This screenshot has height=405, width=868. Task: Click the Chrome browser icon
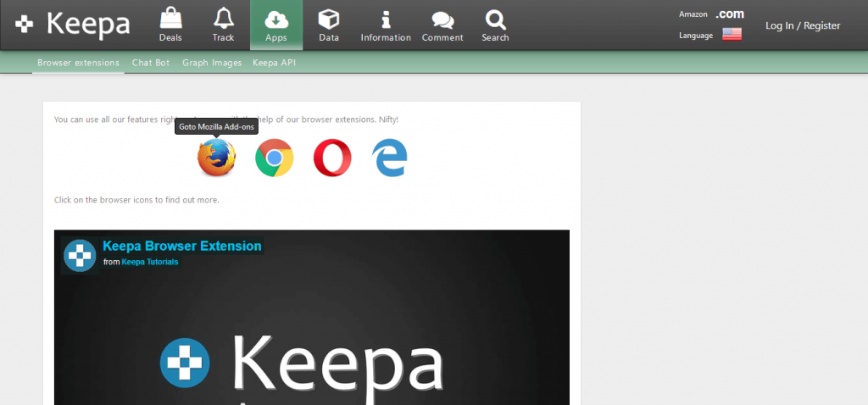(274, 158)
